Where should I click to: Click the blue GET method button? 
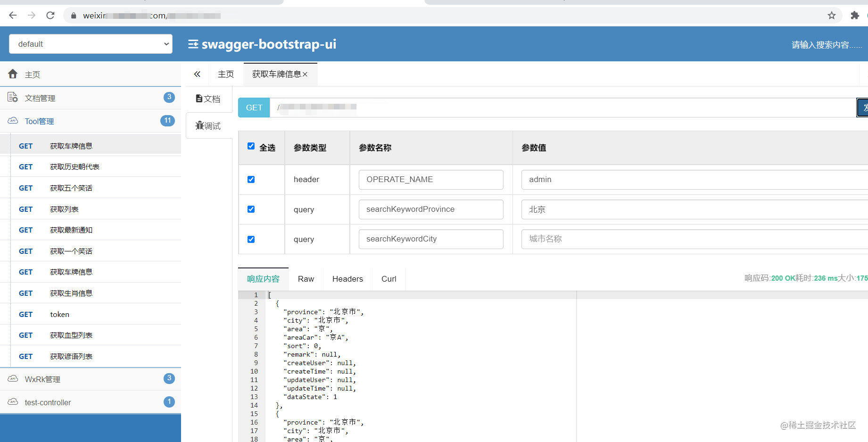(254, 108)
